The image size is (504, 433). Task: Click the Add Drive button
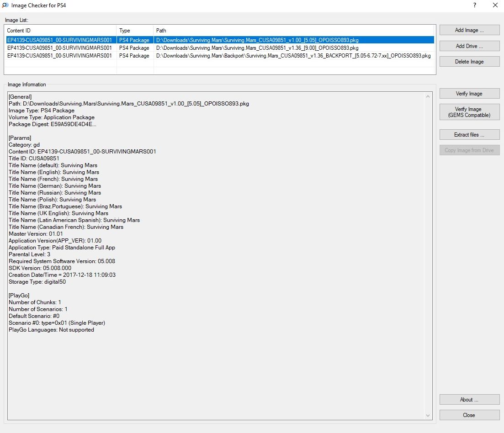tap(469, 46)
